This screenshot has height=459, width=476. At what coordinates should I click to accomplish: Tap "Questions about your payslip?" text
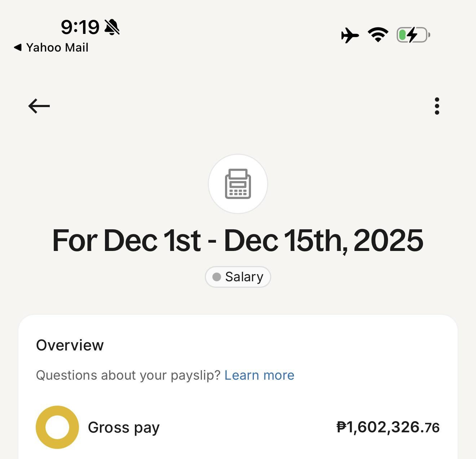click(128, 375)
